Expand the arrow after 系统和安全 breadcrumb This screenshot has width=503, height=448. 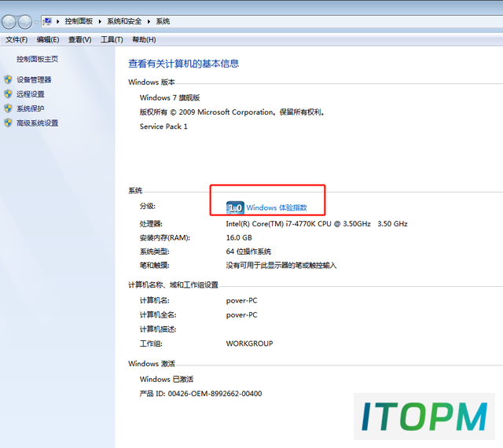(x=149, y=21)
